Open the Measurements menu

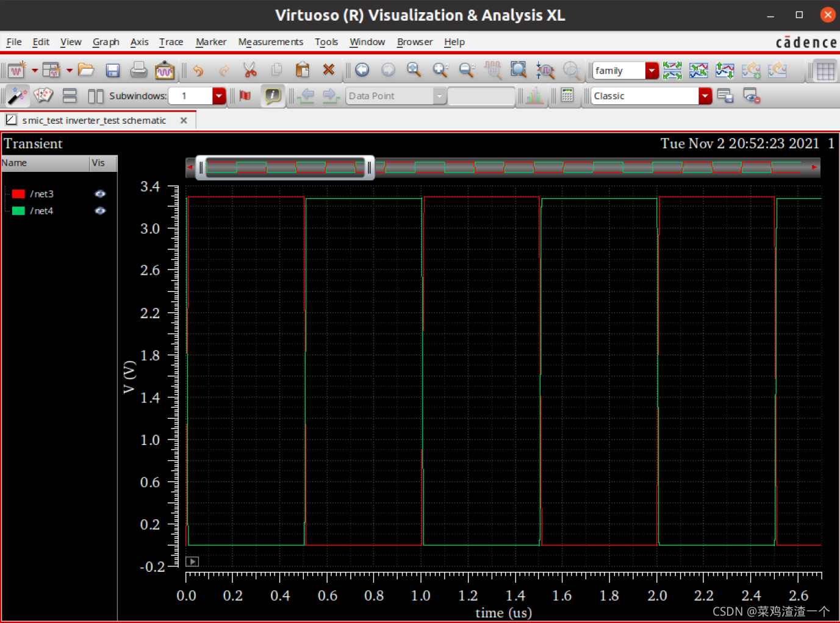pos(270,41)
